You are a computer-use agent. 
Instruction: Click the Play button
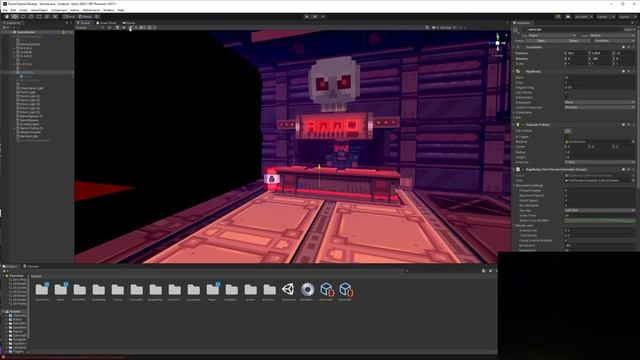pyautogui.click(x=307, y=17)
